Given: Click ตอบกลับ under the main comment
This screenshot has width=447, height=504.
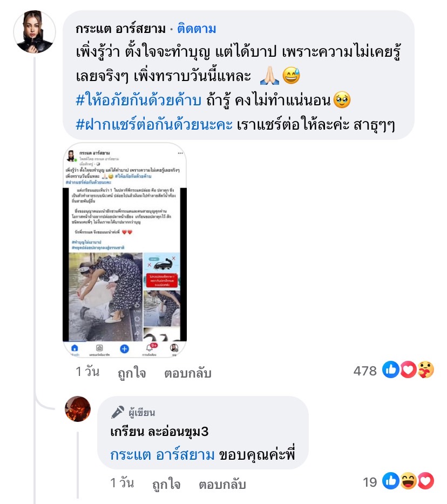Looking at the screenshot, I should [x=188, y=373].
